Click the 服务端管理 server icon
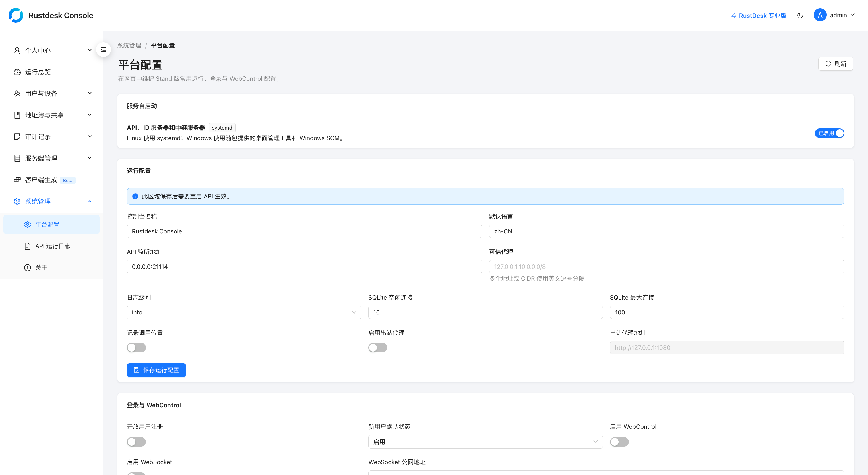This screenshot has height=475, width=868. pos(17,159)
